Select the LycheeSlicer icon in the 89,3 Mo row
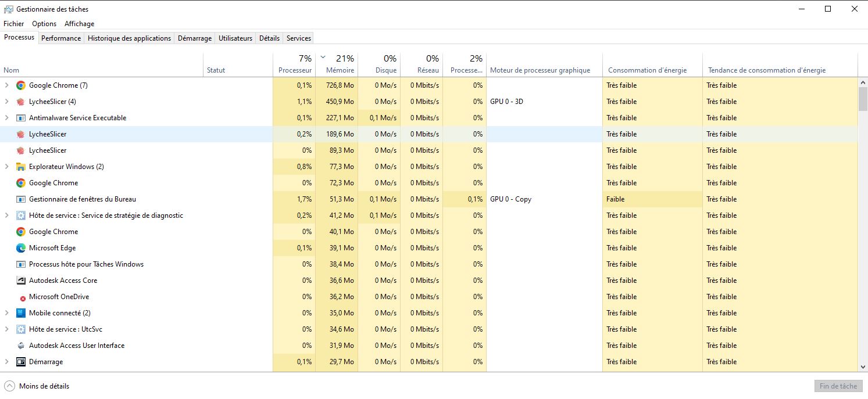 pos(20,150)
